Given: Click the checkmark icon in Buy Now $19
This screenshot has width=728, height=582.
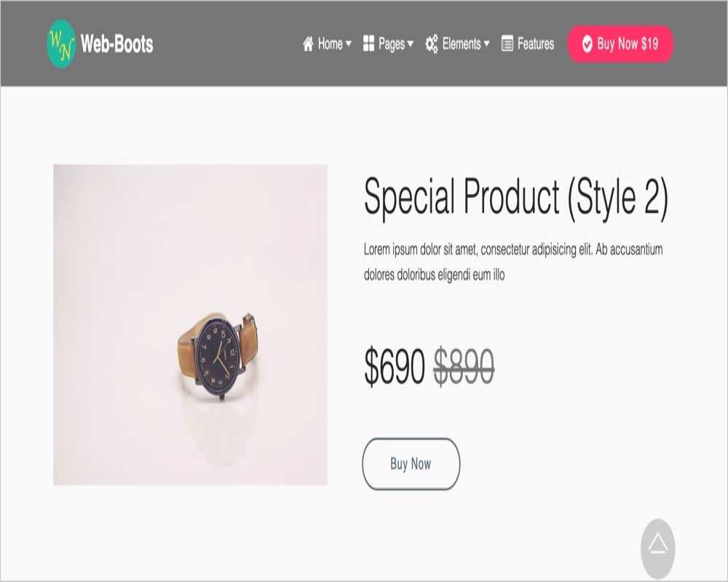Looking at the screenshot, I should click(587, 44).
